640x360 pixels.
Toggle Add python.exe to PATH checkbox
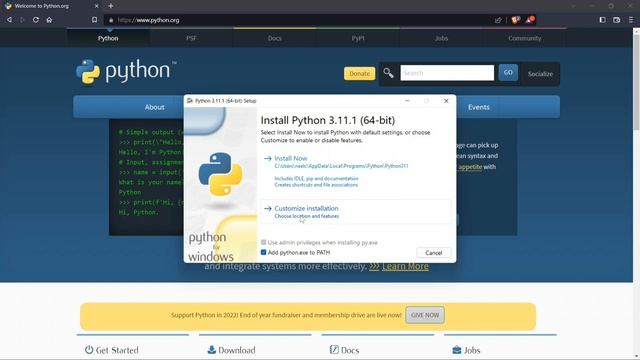pyautogui.click(x=263, y=252)
